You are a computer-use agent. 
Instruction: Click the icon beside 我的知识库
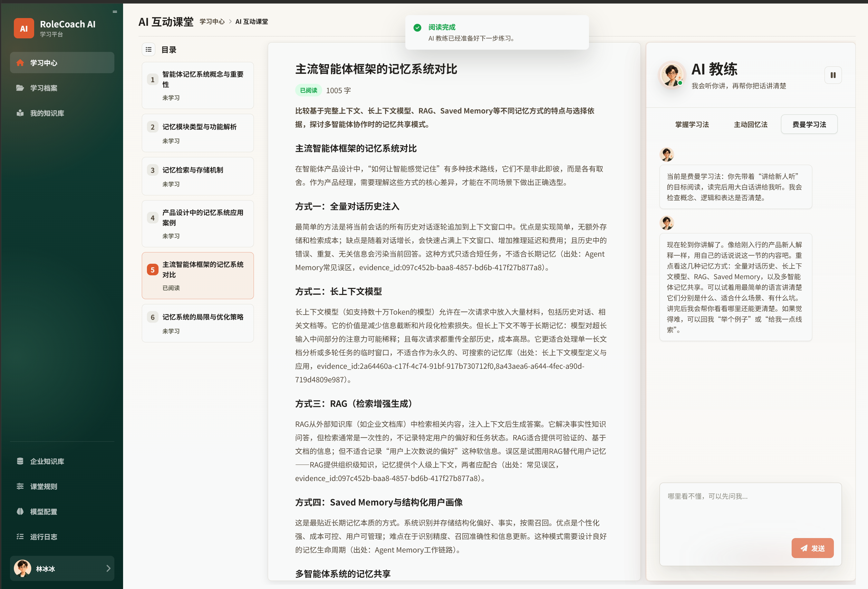coord(20,113)
